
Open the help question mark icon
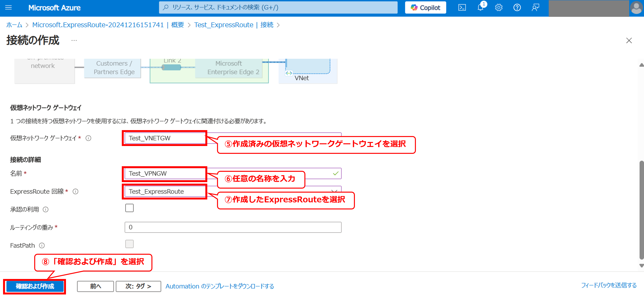[x=517, y=7]
